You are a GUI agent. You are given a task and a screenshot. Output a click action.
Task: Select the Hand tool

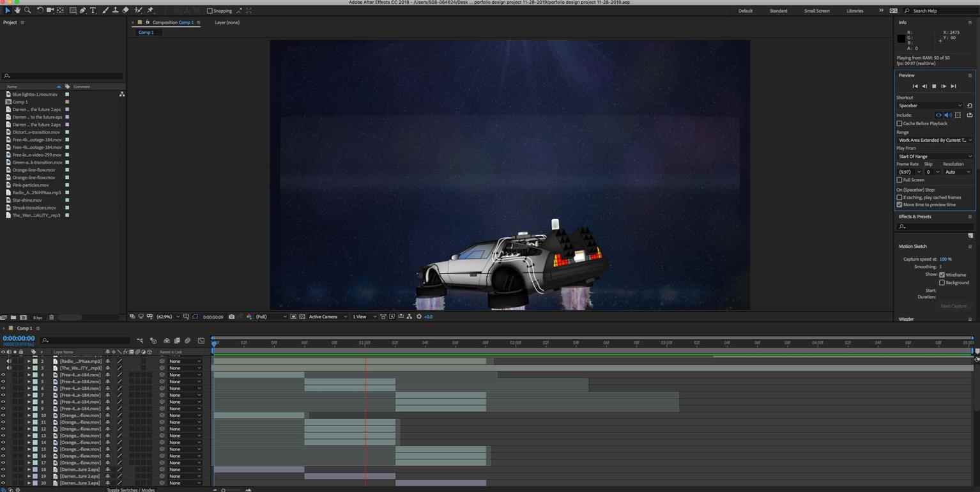point(17,10)
